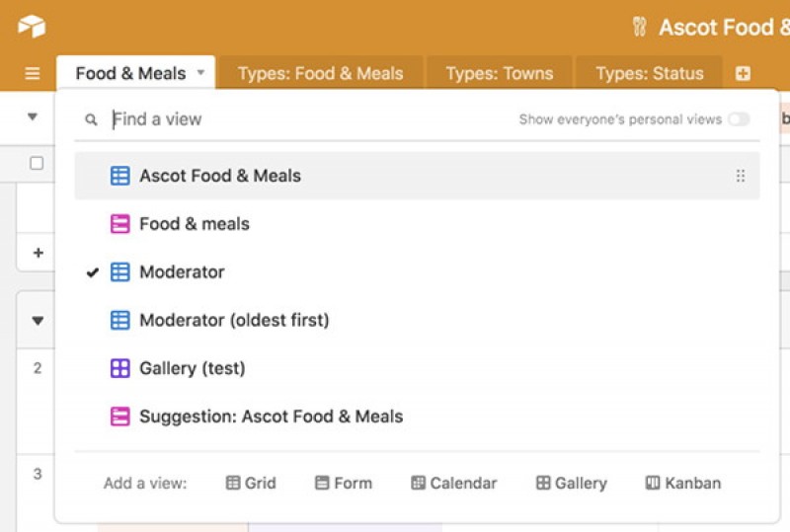Click the Find a view search field
The height and width of the screenshot is (532, 790).
pos(296,119)
